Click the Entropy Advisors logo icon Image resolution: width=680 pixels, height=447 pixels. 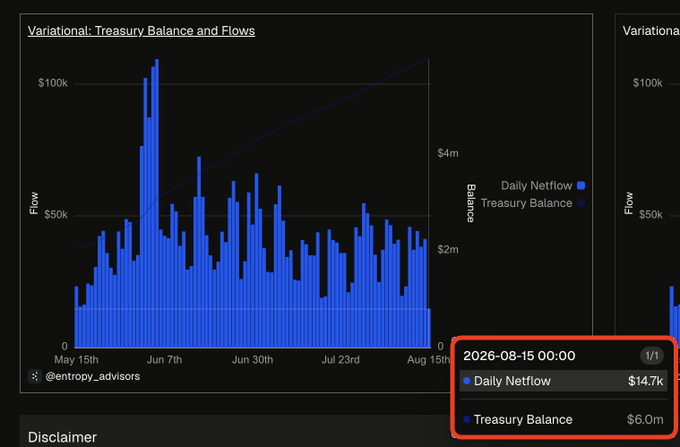pos(35,376)
